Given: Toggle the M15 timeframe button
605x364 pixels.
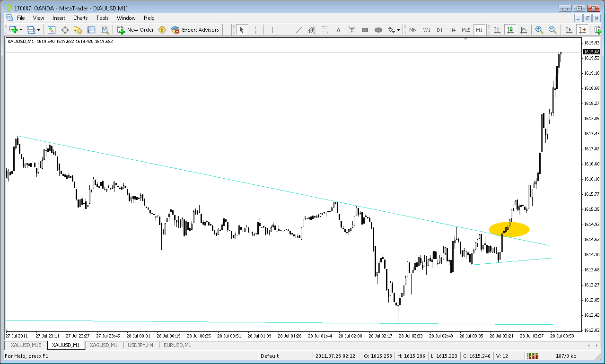Looking at the screenshot, I should click(x=466, y=30).
